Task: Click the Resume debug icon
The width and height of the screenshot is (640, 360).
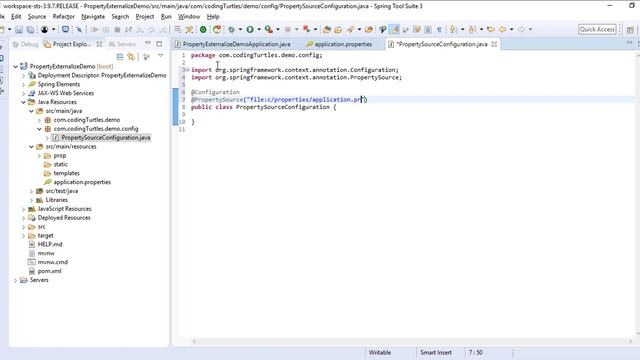Action: pos(94,30)
